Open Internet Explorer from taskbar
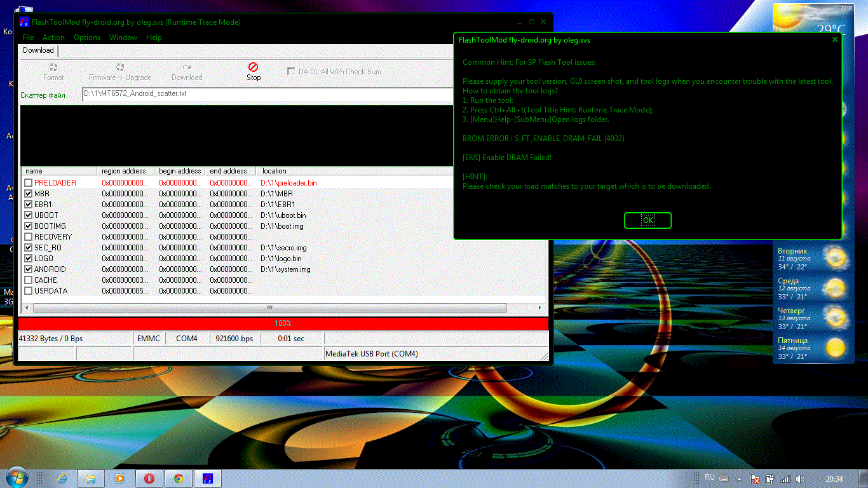Image resolution: width=868 pixels, height=488 pixels. (62, 478)
